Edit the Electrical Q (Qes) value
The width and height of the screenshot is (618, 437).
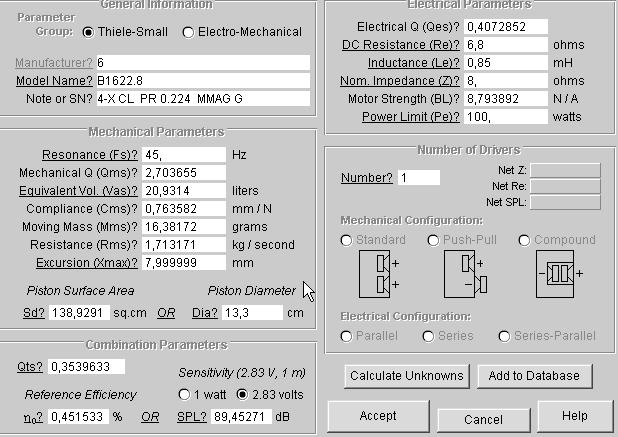pos(506,27)
